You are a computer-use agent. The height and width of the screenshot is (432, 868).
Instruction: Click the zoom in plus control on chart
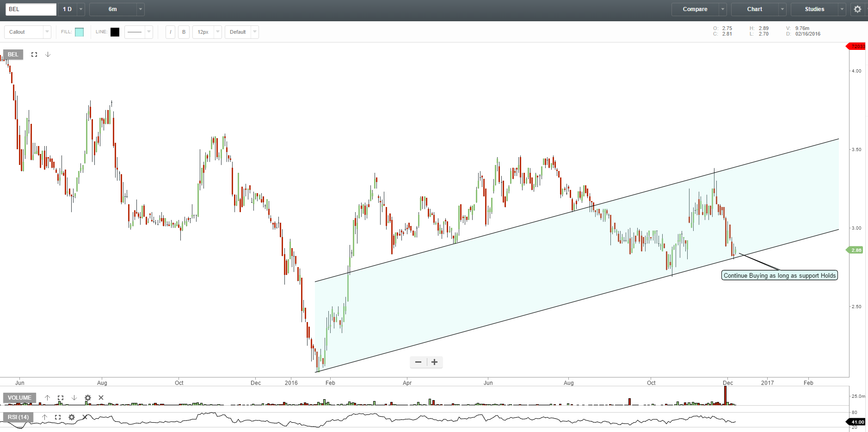(434, 362)
